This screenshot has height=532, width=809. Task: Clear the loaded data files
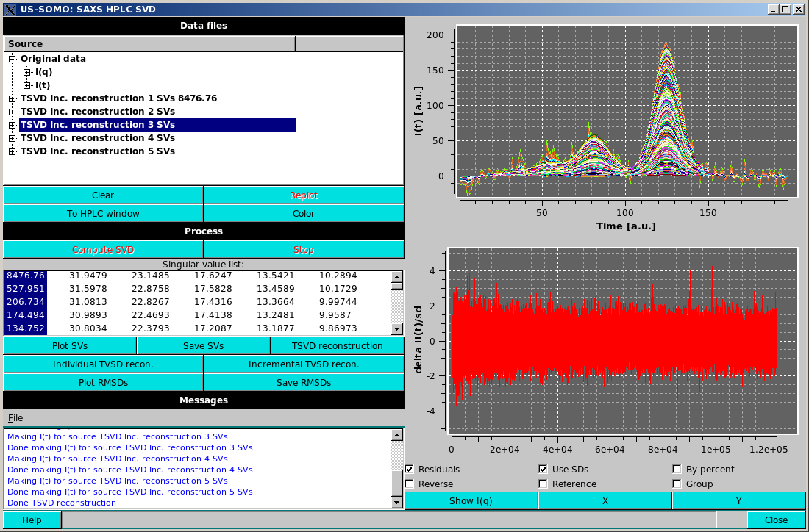point(103,195)
